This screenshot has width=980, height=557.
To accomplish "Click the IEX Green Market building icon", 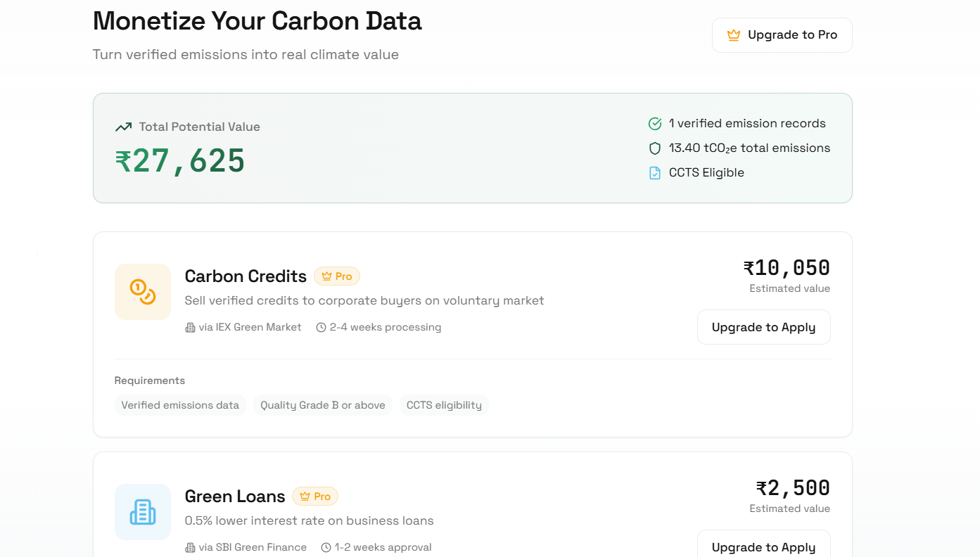I will 190,328.
